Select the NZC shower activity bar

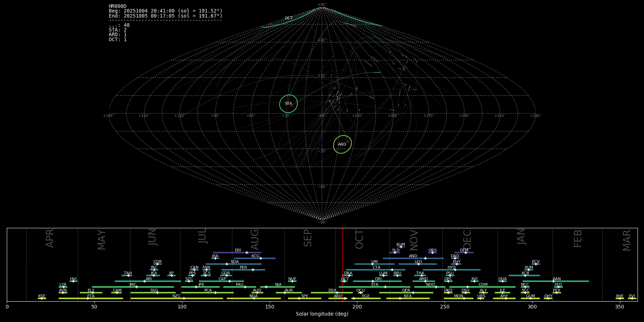[176, 298]
